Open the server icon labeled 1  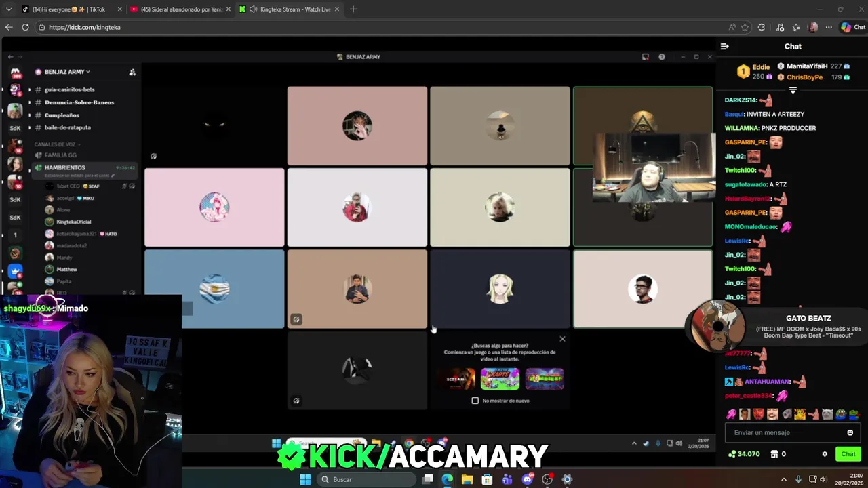pos(15,235)
